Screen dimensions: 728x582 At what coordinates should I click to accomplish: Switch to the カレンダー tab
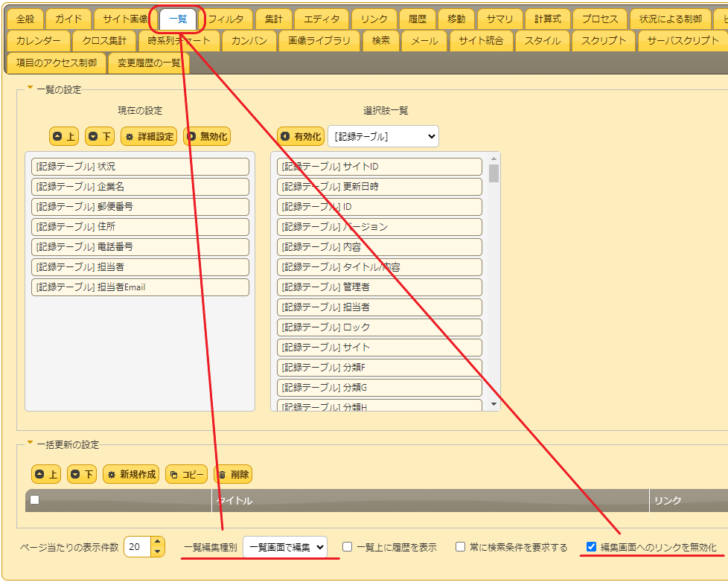(x=39, y=41)
